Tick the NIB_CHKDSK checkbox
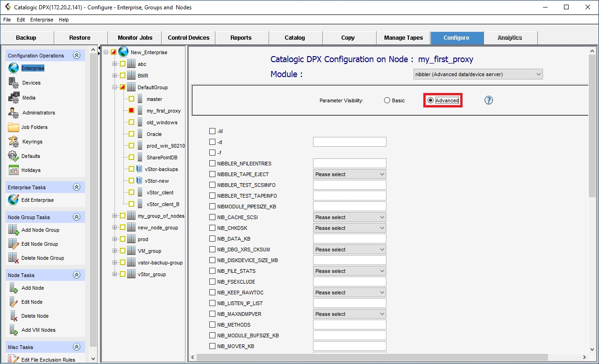599x364 pixels. point(213,228)
